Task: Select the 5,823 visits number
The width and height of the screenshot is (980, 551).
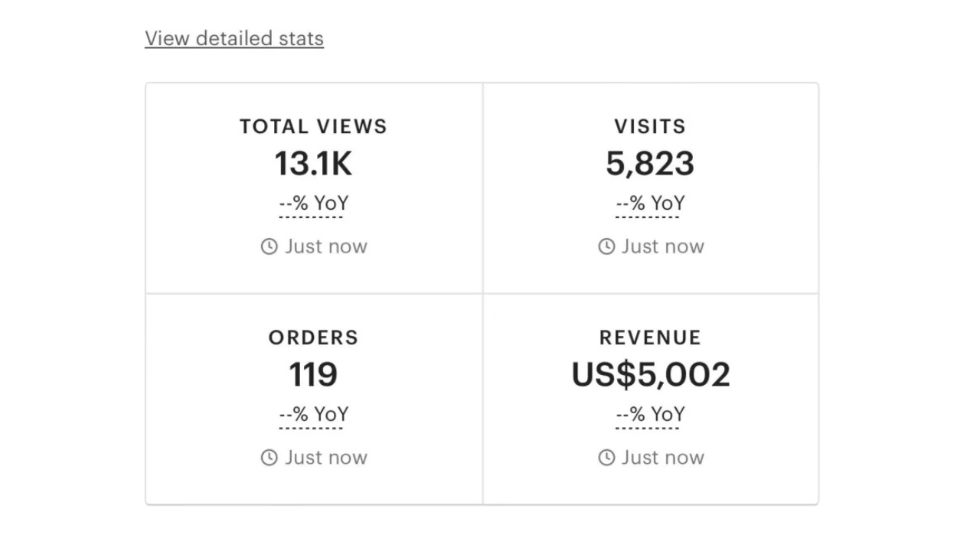Action: [x=650, y=164]
